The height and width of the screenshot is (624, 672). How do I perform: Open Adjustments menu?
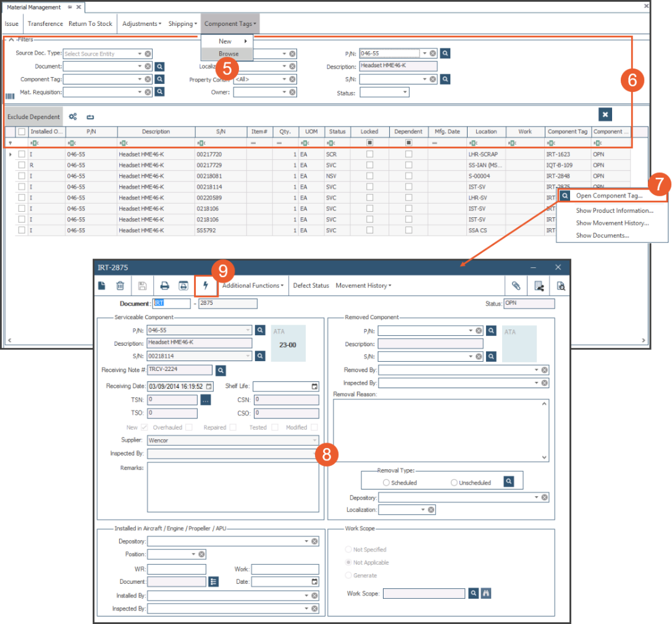pos(142,24)
